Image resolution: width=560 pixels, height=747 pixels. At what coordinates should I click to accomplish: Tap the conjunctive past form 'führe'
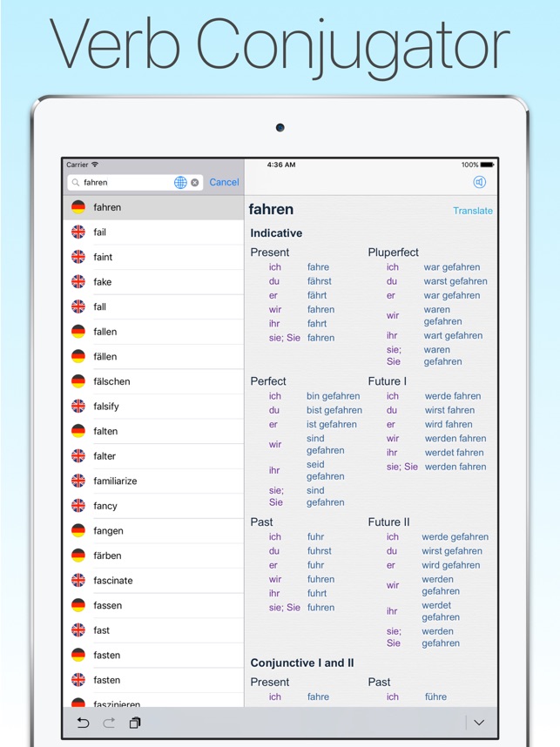pyautogui.click(x=435, y=697)
